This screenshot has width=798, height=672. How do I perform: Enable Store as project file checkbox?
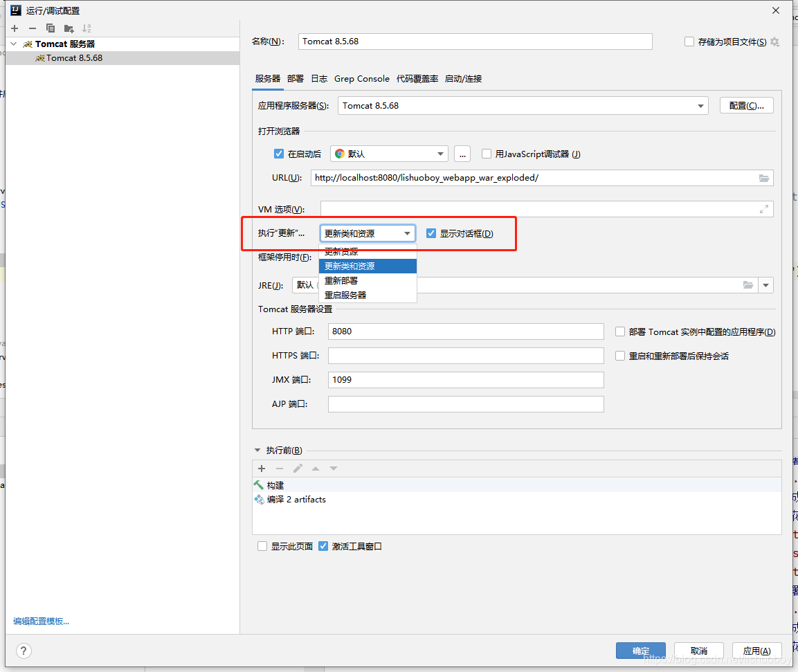click(689, 42)
